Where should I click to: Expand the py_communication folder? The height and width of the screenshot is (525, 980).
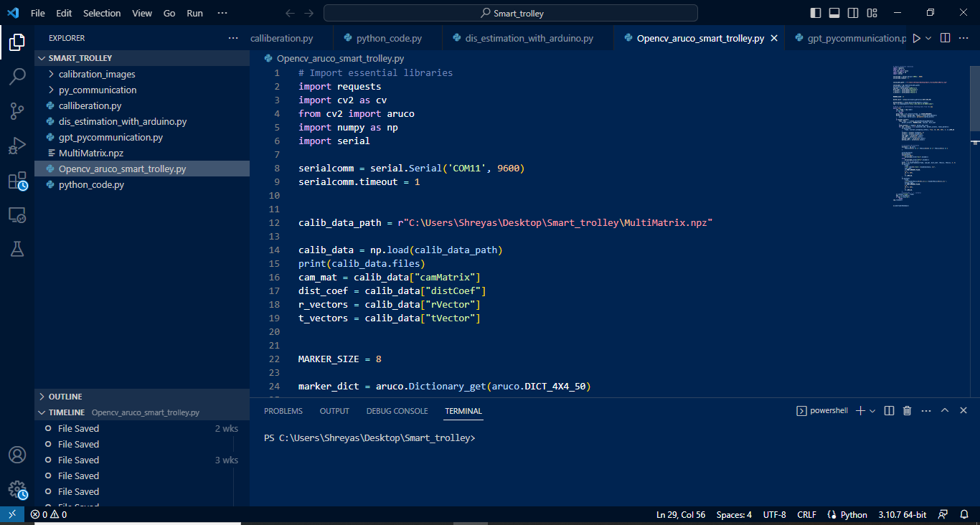tap(142, 90)
